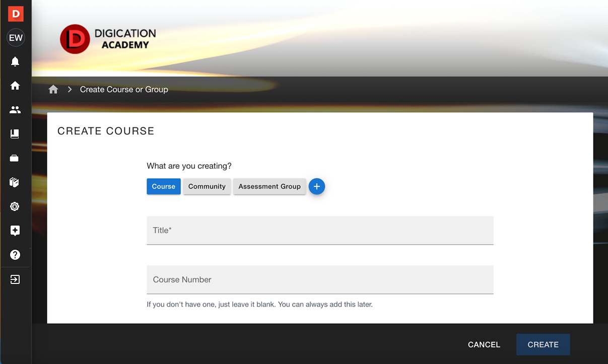The image size is (608, 364).
Task: Click the sign out arrow icon
Action: (x=15, y=279)
